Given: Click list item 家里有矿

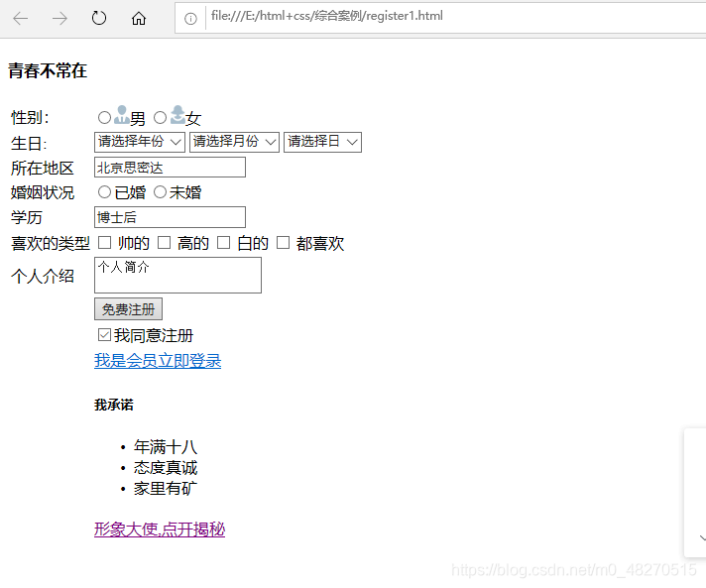Looking at the screenshot, I should click(166, 489).
